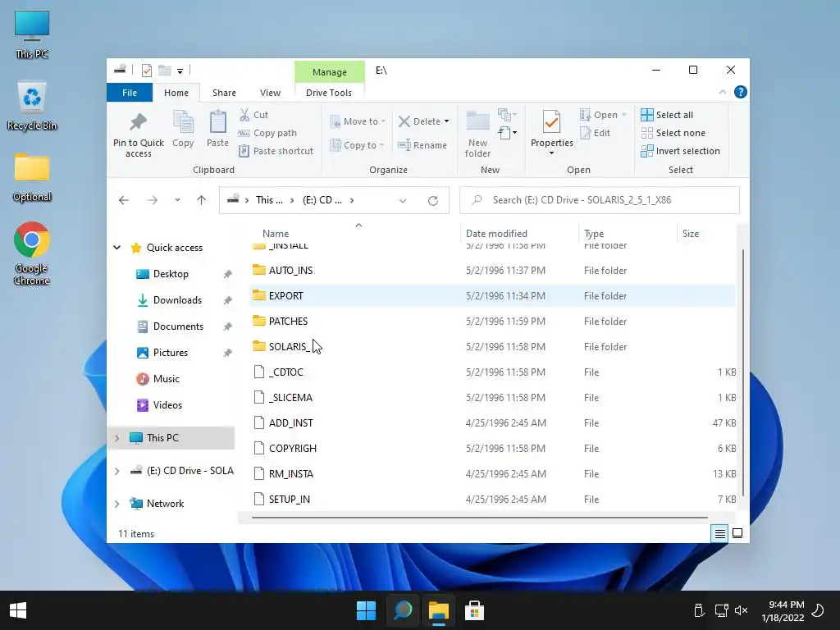Open the recent locations dropdown

[x=177, y=200]
